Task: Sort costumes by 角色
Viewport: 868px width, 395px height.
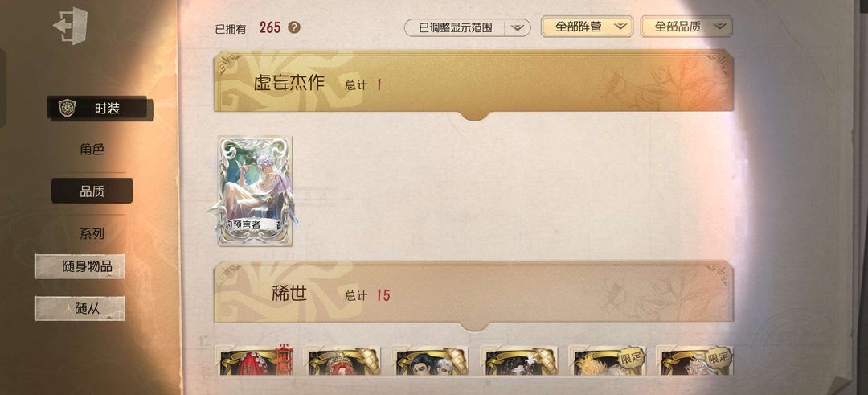Action: click(92, 149)
